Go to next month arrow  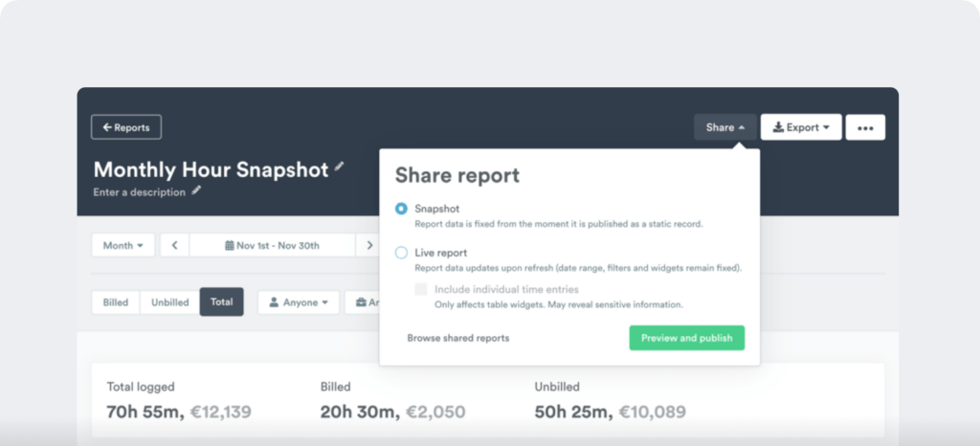369,245
